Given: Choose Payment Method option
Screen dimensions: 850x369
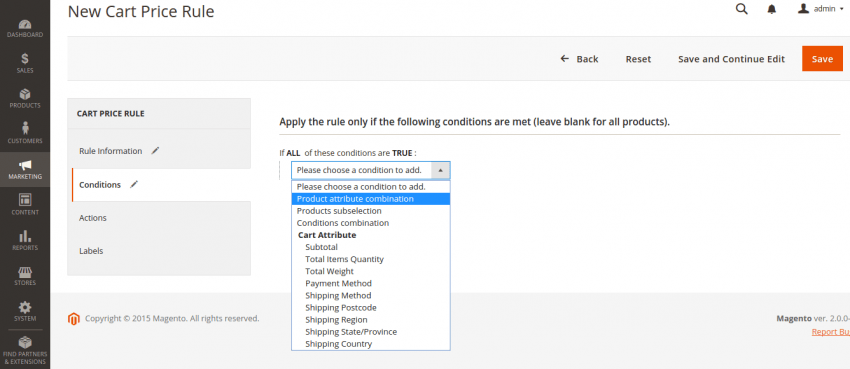Looking at the screenshot, I should coord(371,283).
